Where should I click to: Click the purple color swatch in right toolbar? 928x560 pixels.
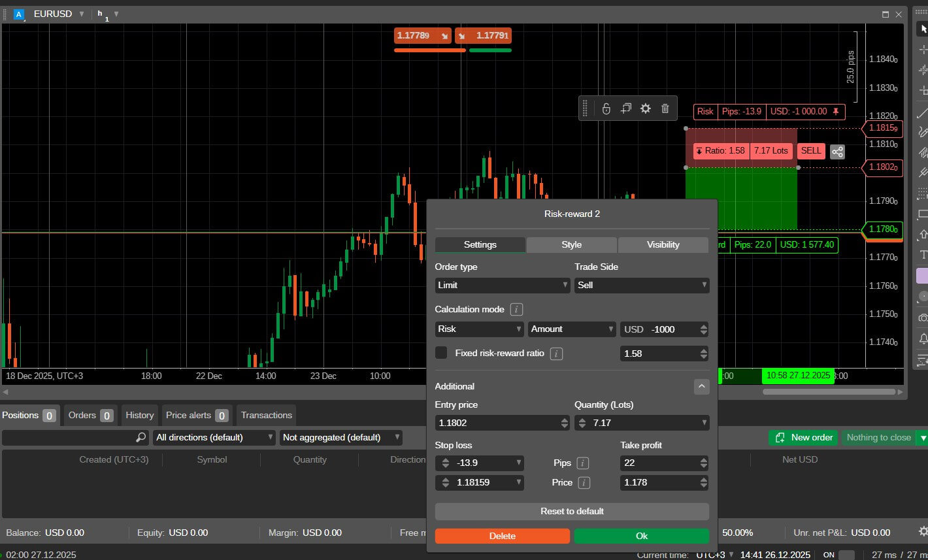coord(922,276)
